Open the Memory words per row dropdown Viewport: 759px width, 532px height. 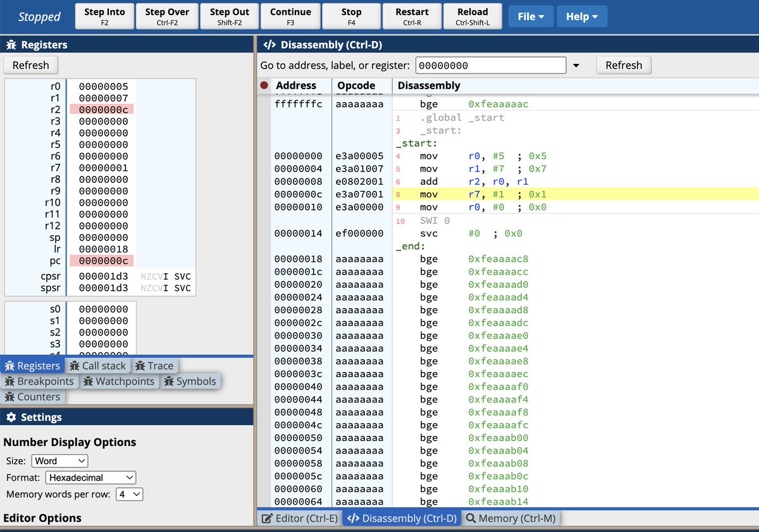(x=130, y=494)
